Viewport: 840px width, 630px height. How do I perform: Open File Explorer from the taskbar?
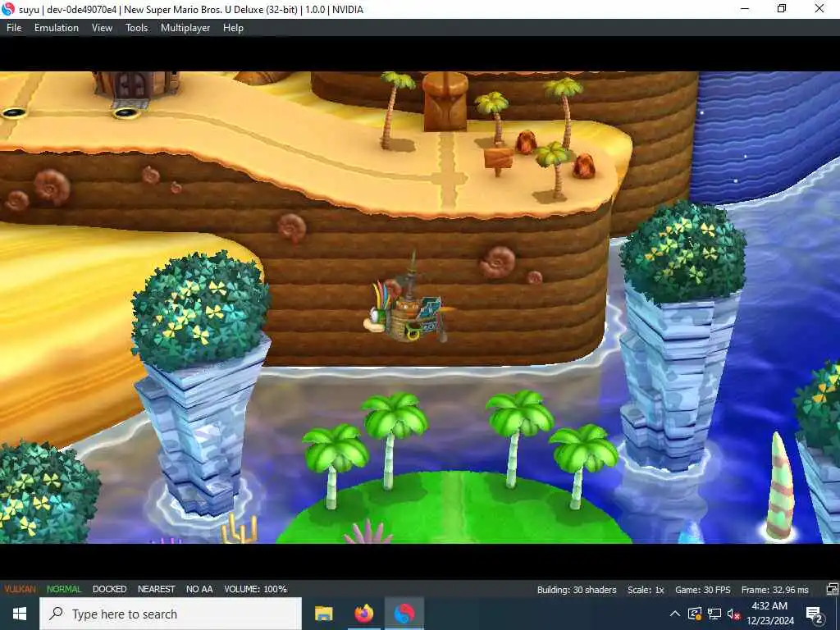point(323,614)
